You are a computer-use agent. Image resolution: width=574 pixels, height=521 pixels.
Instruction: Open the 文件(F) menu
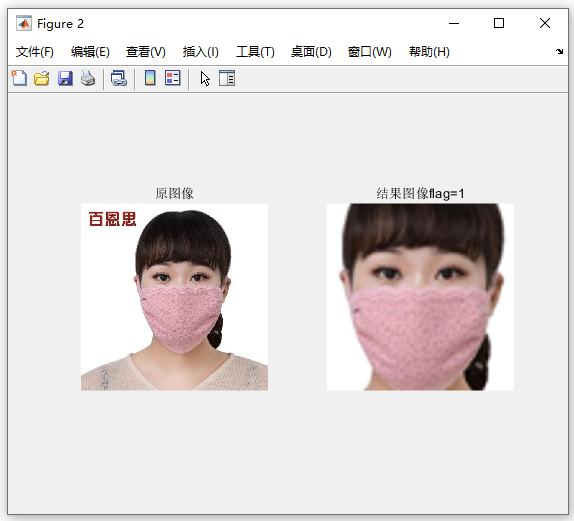pos(35,52)
